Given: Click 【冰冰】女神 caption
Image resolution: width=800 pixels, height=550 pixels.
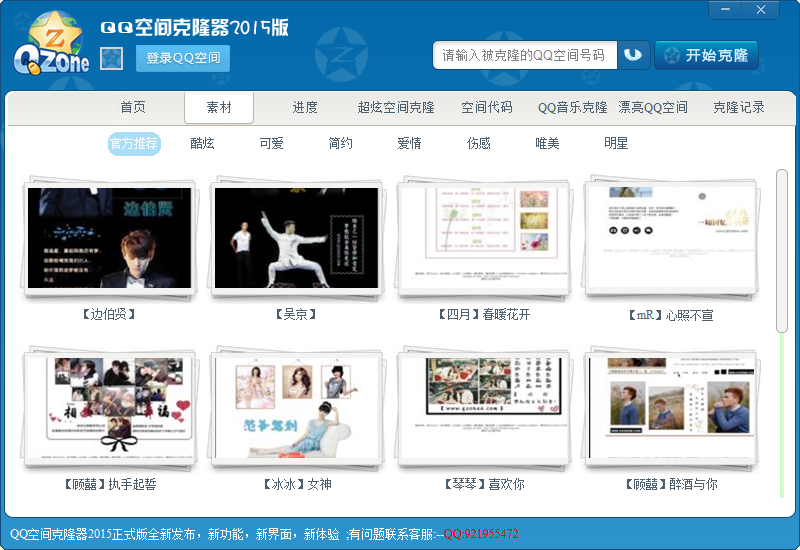Looking at the screenshot, I should click(x=296, y=484).
